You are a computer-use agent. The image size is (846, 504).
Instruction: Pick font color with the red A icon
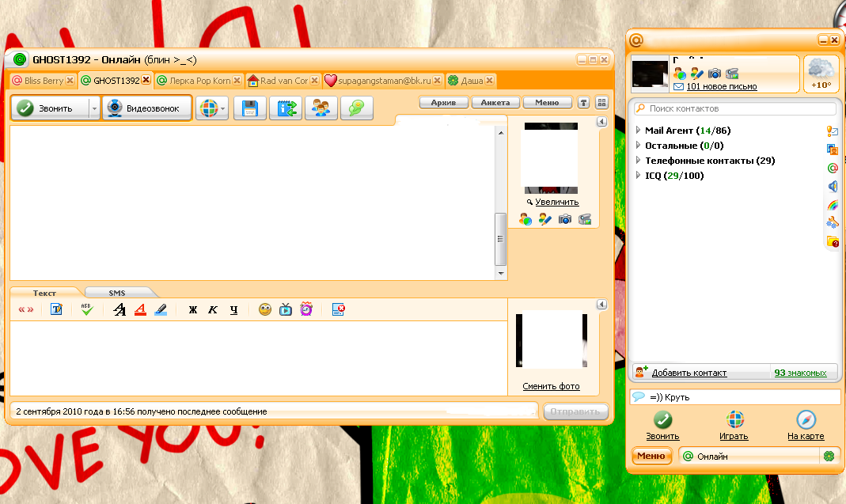pyautogui.click(x=140, y=309)
